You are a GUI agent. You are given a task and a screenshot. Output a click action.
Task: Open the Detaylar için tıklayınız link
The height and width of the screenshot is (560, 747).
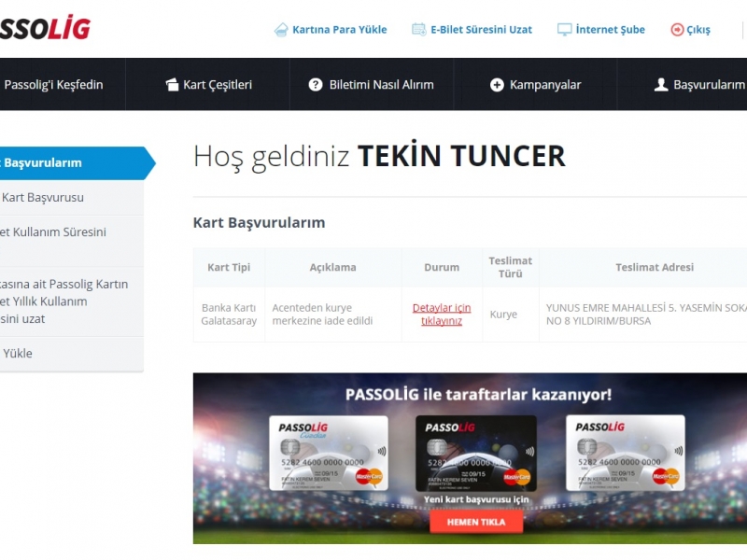[442, 315]
